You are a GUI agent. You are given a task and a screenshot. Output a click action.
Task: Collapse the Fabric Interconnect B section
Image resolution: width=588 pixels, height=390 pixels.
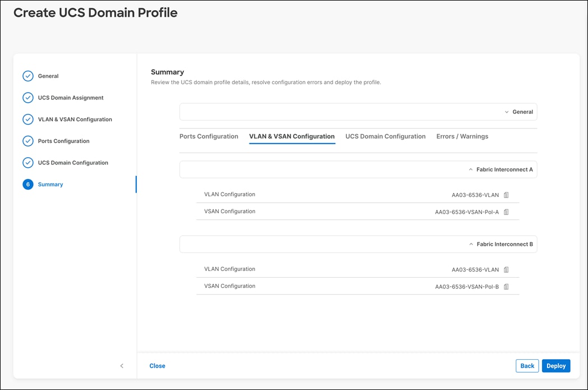click(471, 244)
